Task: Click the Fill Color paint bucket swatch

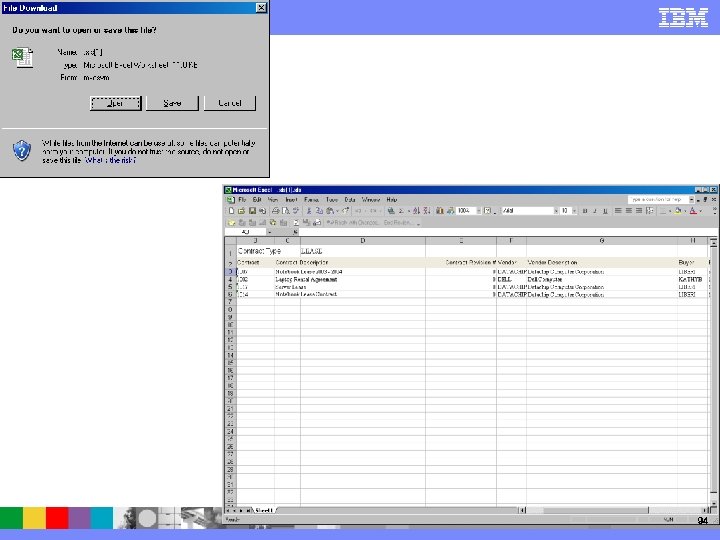Action: pos(678,211)
